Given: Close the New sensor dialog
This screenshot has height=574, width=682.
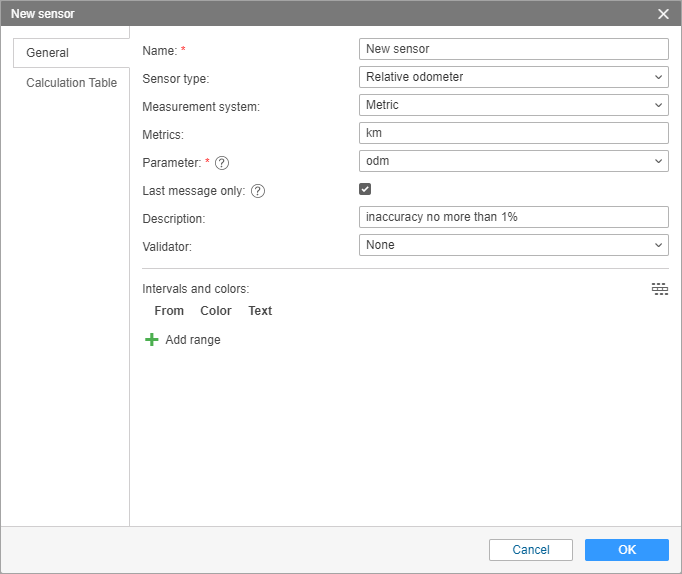Looking at the screenshot, I should [x=663, y=14].
